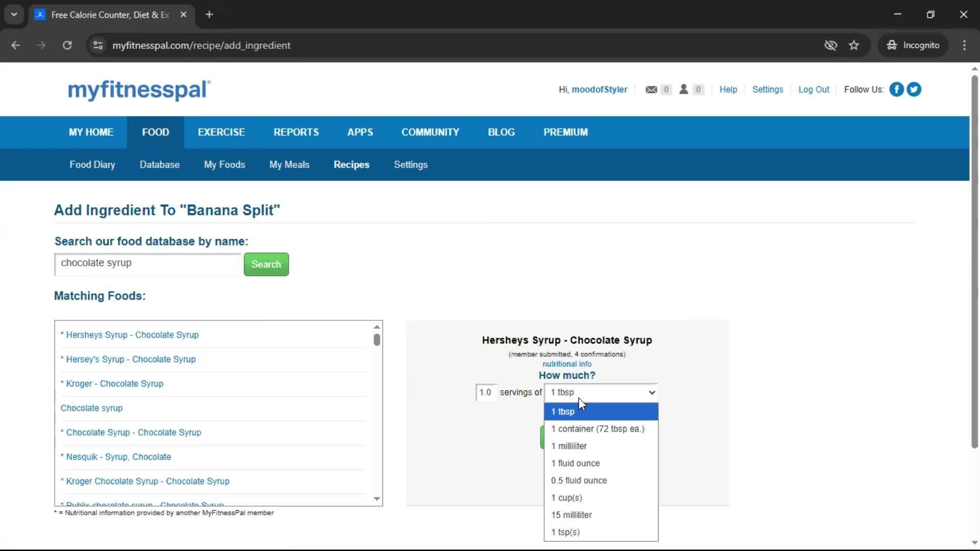This screenshot has width=980, height=551.
Task: Open MyFitnessPal Twitter page icon
Action: point(914,89)
